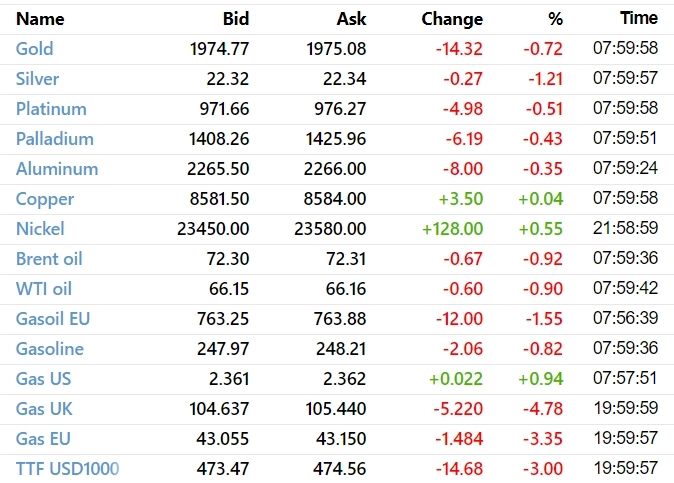The image size is (674, 483).
Task: Open the Gold commodity link
Action: (x=35, y=49)
